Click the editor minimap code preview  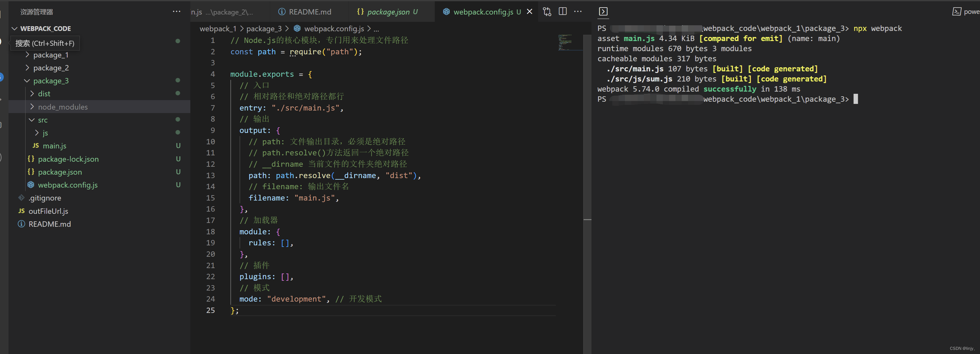[565, 42]
